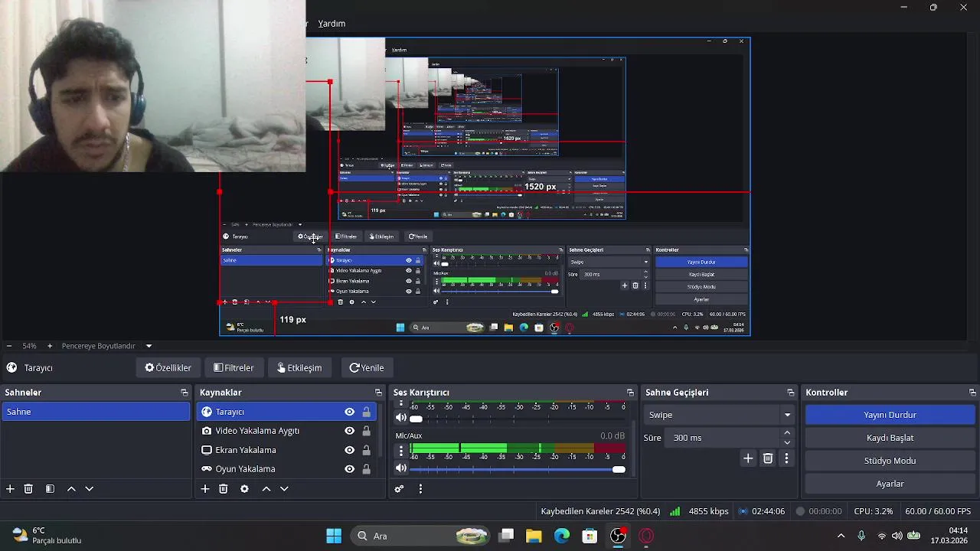The width and height of the screenshot is (980, 551).
Task: Move the scene up in Sahneler panel
Action: [x=71, y=488]
